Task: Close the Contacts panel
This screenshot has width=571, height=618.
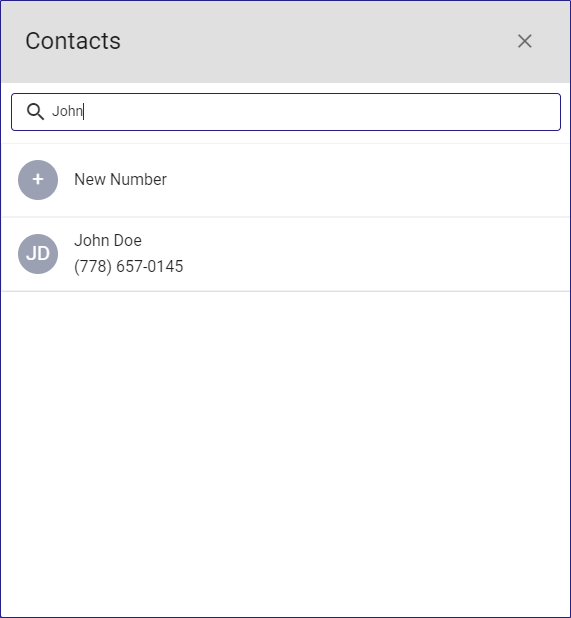Action: (x=524, y=41)
